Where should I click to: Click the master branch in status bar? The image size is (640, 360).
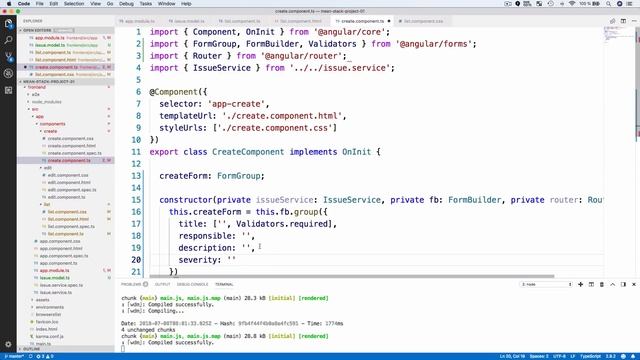13,356
